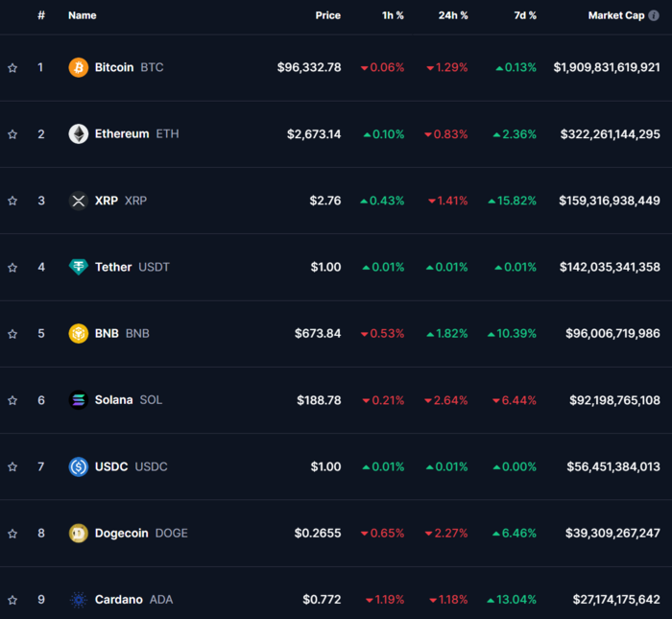Click the XRP logo icon
The image size is (672, 619).
(x=79, y=201)
